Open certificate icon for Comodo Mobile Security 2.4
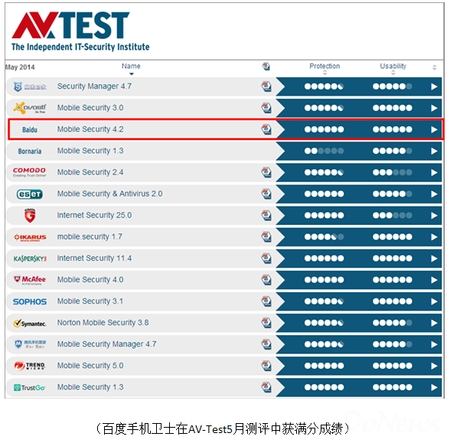 pyautogui.click(x=266, y=172)
